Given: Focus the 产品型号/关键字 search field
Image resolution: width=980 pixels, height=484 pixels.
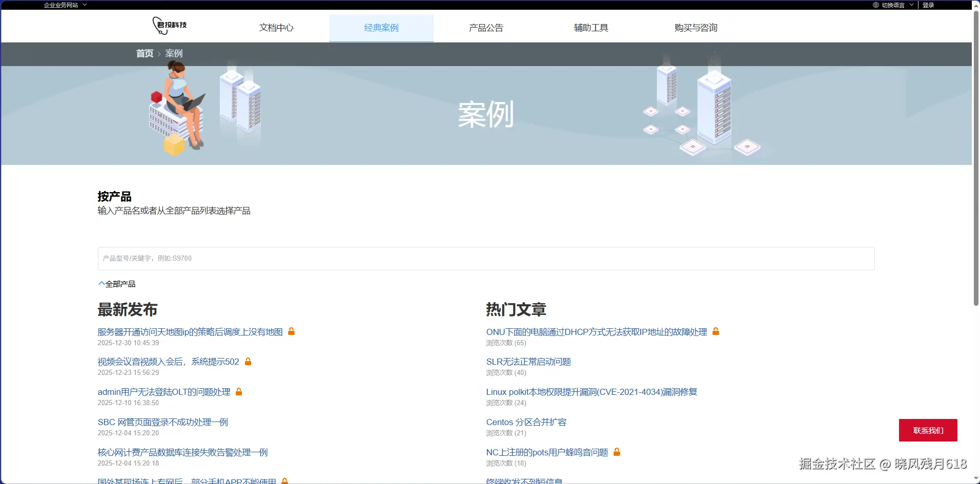Looking at the screenshot, I should click(486, 259).
